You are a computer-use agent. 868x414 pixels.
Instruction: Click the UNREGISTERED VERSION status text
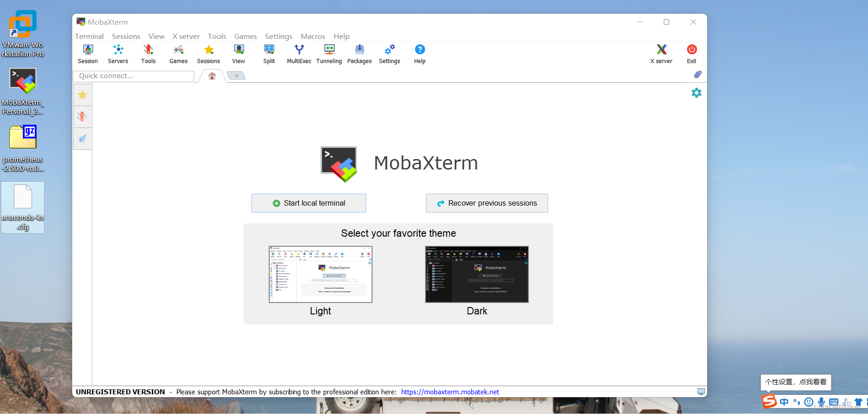pos(120,392)
